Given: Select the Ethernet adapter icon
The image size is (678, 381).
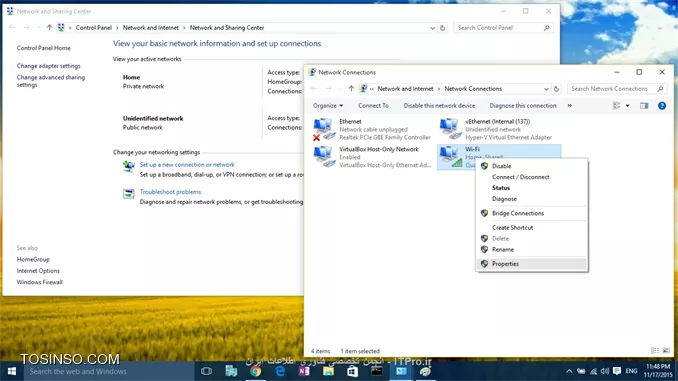Looking at the screenshot, I should [324, 129].
